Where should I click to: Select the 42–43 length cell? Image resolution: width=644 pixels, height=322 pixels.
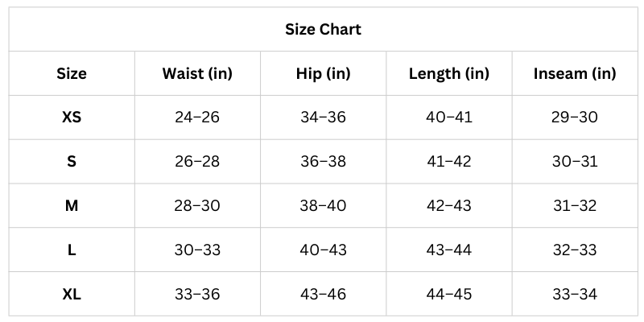[449, 206]
